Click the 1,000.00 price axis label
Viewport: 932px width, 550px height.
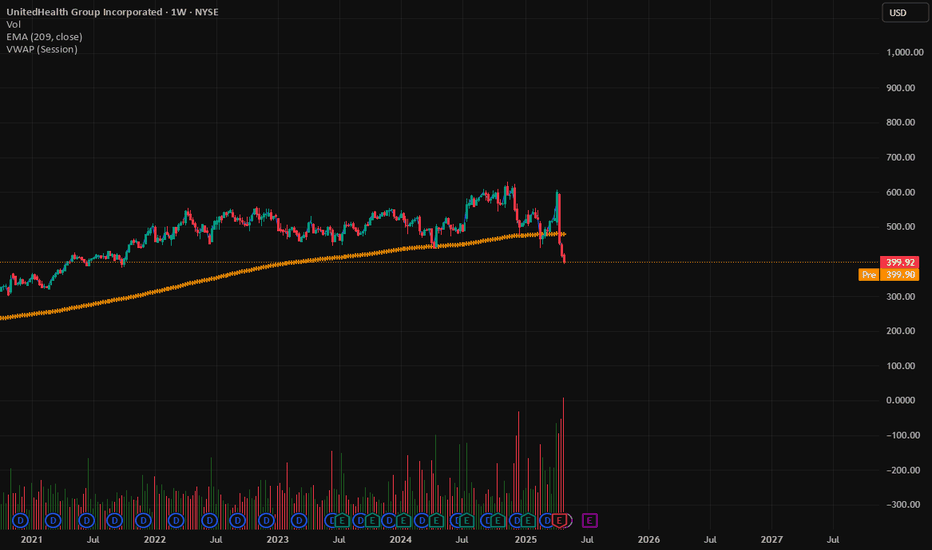[x=905, y=52]
